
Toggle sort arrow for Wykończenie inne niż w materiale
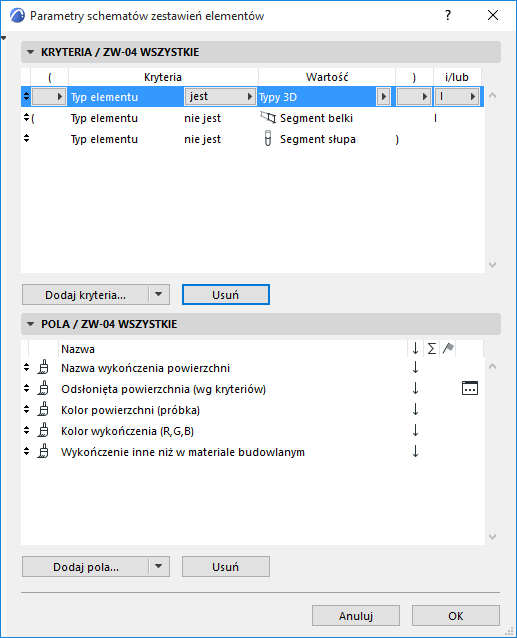click(x=415, y=451)
